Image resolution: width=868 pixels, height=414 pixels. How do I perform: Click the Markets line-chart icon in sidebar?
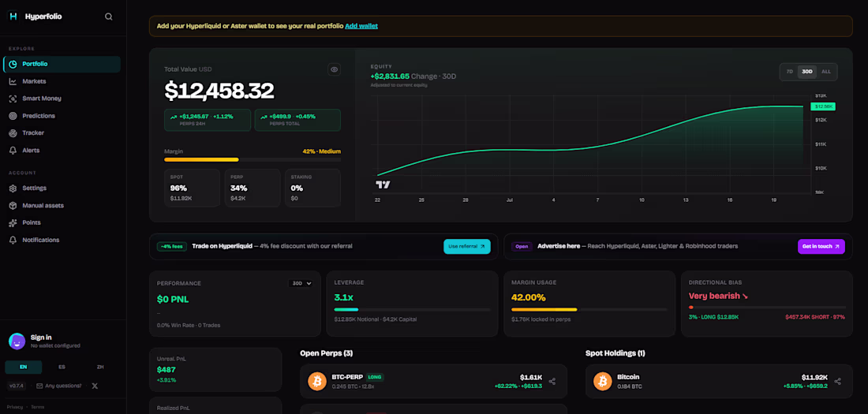click(x=13, y=81)
